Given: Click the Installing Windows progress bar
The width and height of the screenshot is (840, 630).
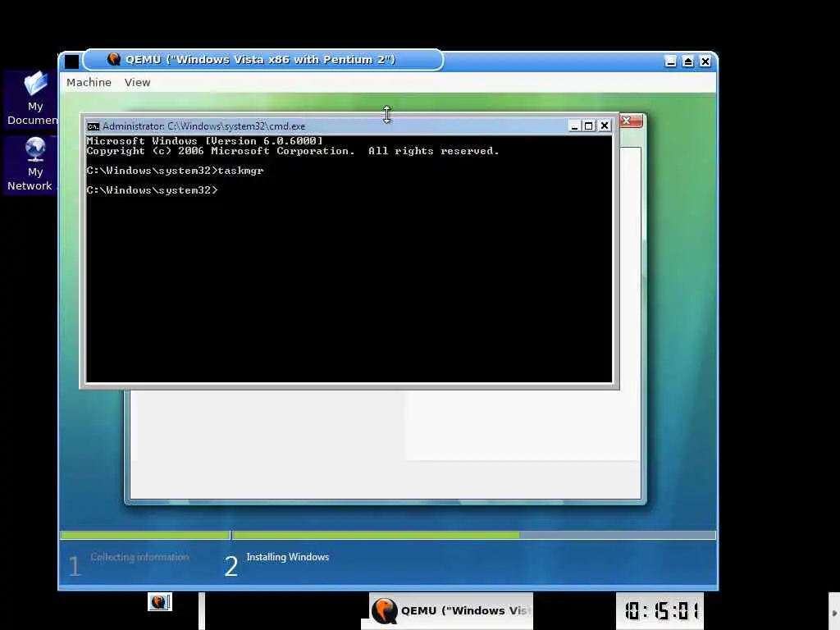Looking at the screenshot, I should point(474,535).
